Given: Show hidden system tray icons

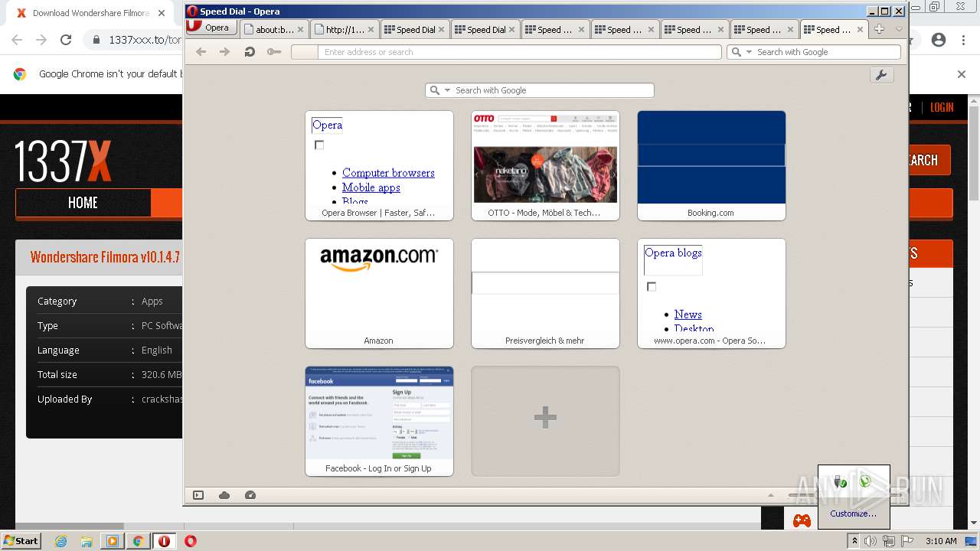Looking at the screenshot, I should coord(854,541).
